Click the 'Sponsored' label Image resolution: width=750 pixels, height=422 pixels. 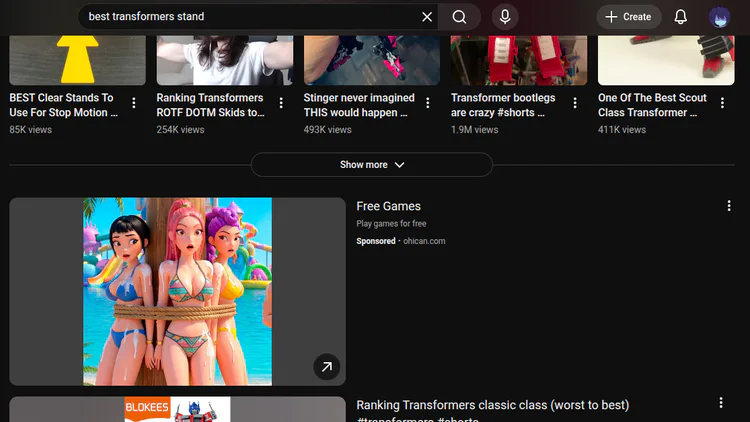pos(376,241)
